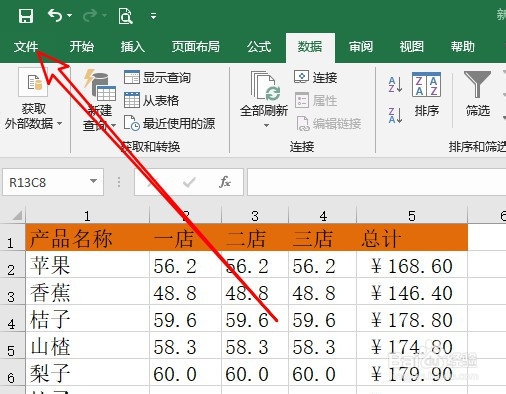Click the 一店 cell 58.3
The image size is (506, 394).
tap(185, 346)
